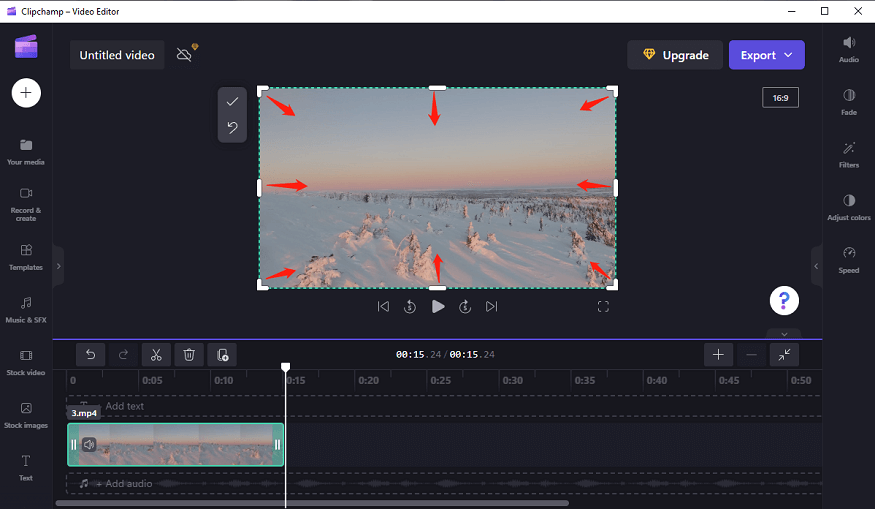Click the cloud backup off icon
The image size is (875, 509).
[185, 54]
